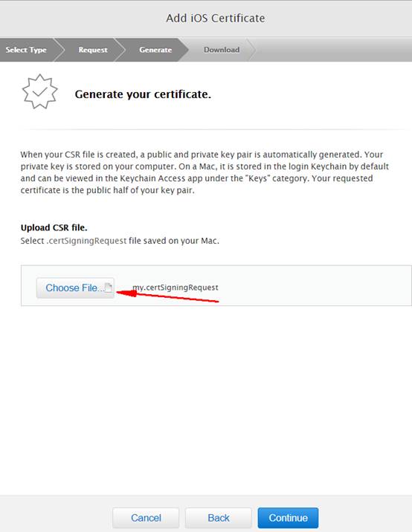Click the certificate badge checkmark icon

click(x=39, y=91)
